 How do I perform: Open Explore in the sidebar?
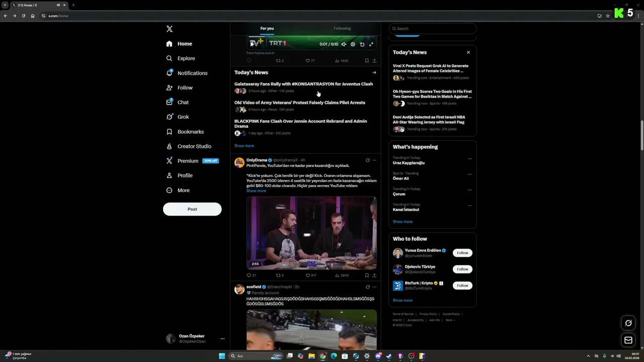pos(180,58)
